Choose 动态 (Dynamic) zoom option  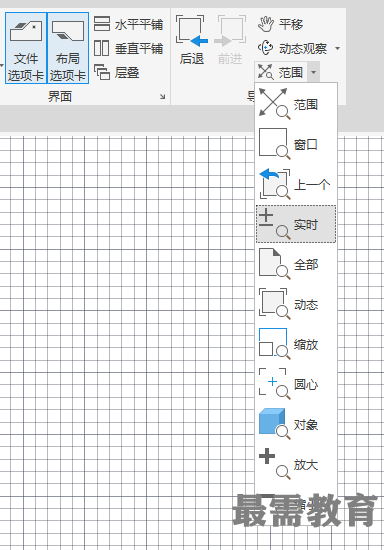(296, 304)
